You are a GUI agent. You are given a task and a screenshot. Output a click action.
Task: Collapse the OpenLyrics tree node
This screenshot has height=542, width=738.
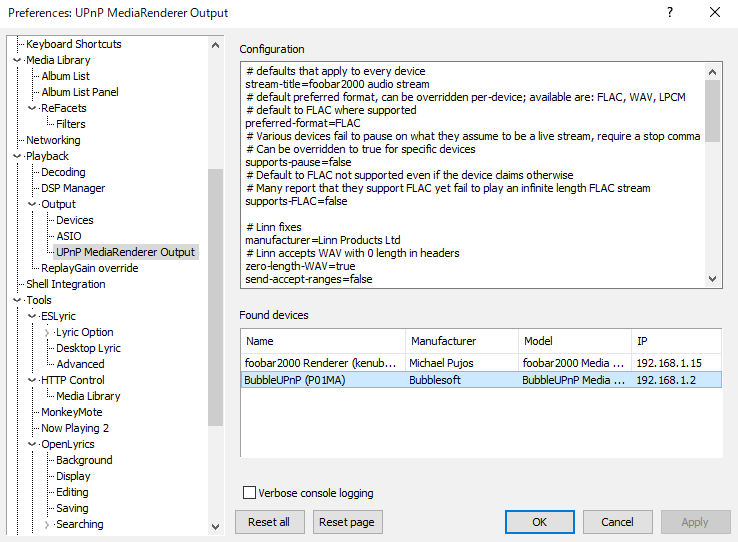(x=32, y=444)
